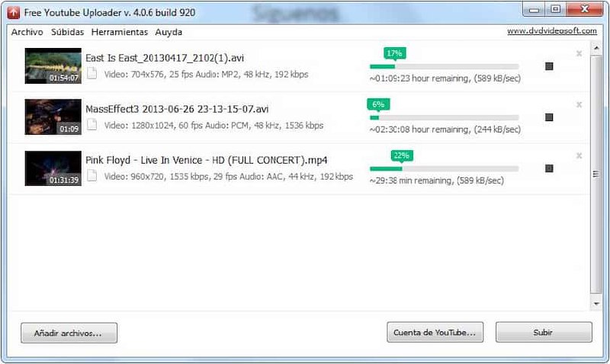Open the Archivo menu
610x364 pixels.
point(27,32)
